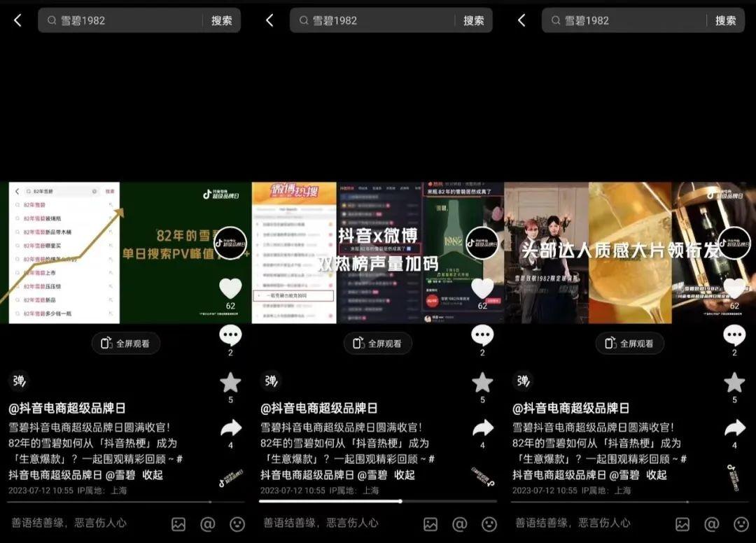Screen dimensions: 756x543
Task: Open the image picker in the left comment bar
Action: point(178,523)
